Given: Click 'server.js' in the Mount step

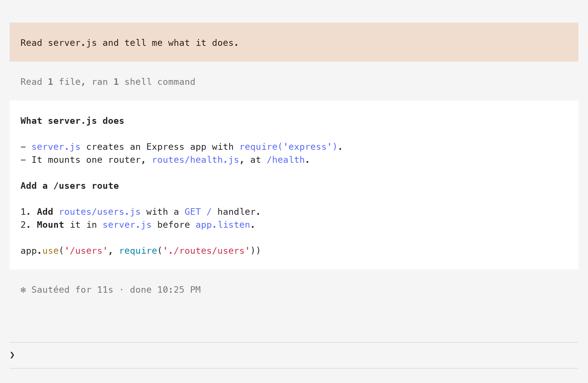Looking at the screenshot, I should [x=127, y=225].
